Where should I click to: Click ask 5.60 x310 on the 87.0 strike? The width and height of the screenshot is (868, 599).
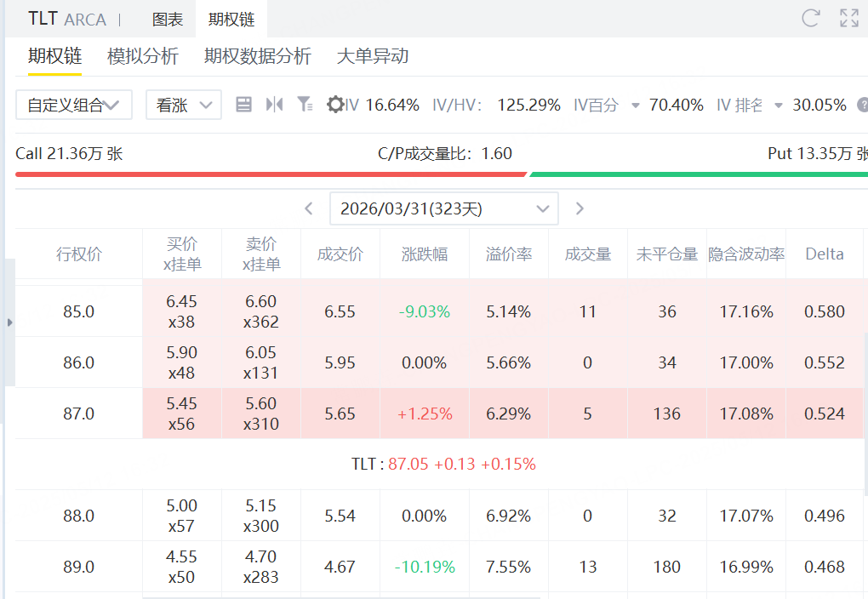pyautogui.click(x=260, y=414)
